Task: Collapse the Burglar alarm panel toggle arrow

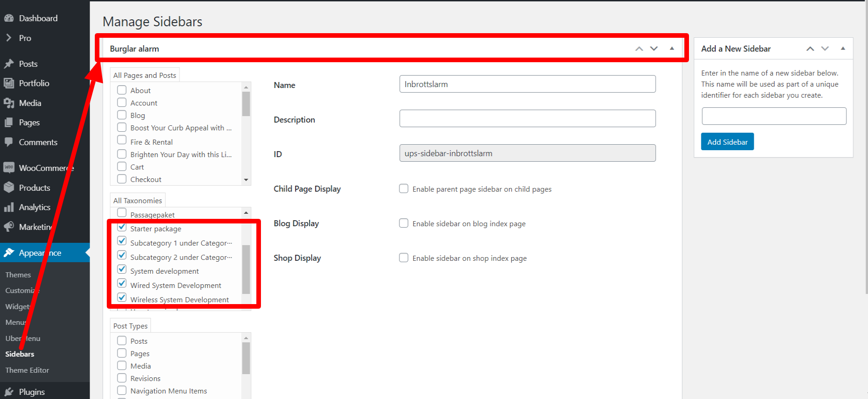Action: click(x=672, y=48)
